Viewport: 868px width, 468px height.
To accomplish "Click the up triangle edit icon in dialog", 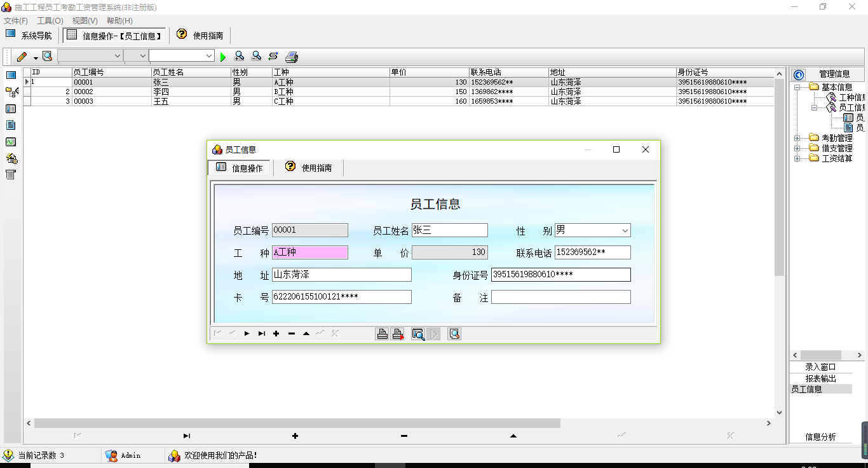I will tap(306, 333).
